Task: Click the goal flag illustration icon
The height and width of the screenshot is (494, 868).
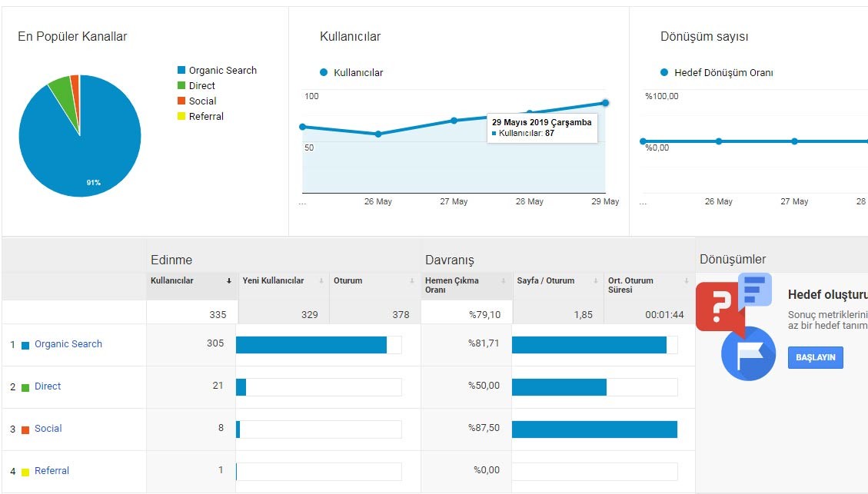Action: [748, 353]
